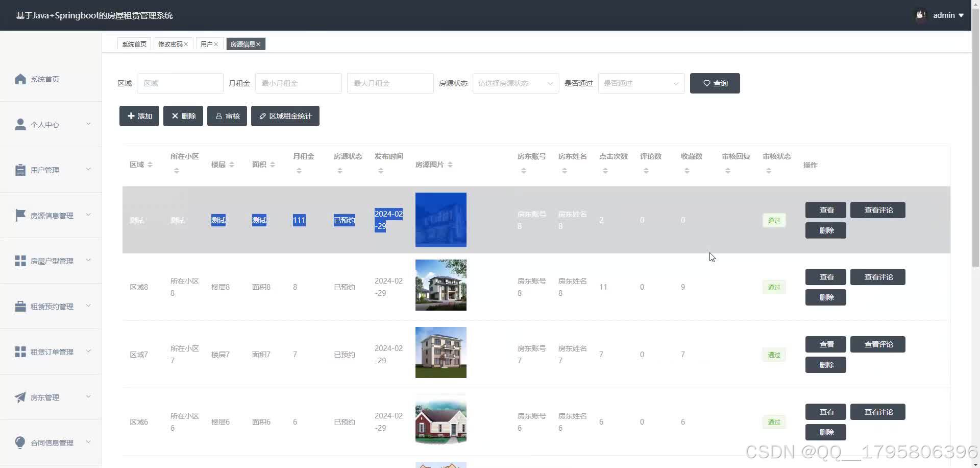980x468 pixels.
Task: Expand 个人中心 sidebar menu
Action: tap(88, 124)
